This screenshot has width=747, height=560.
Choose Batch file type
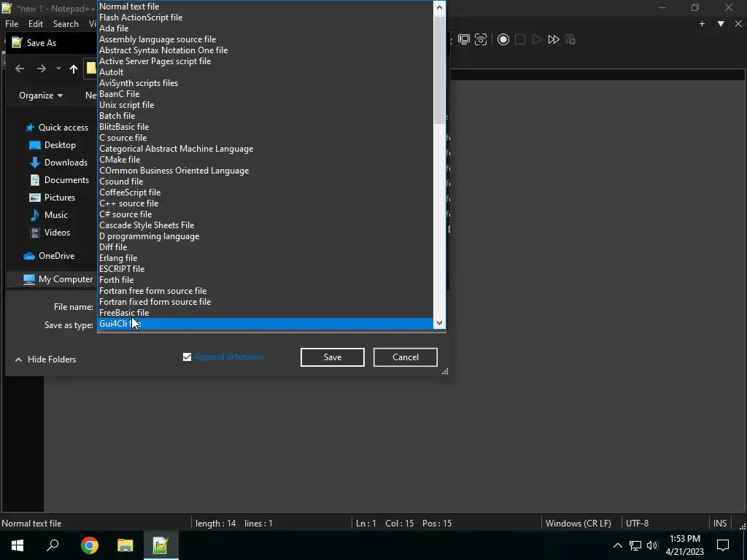(266, 116)
